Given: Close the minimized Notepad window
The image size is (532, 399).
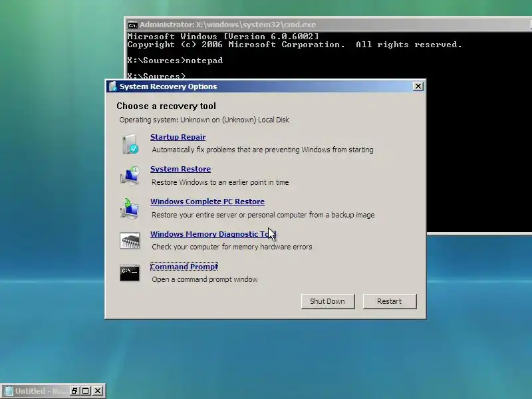Looking at the screenshot, I should click(x=98, y=391).
